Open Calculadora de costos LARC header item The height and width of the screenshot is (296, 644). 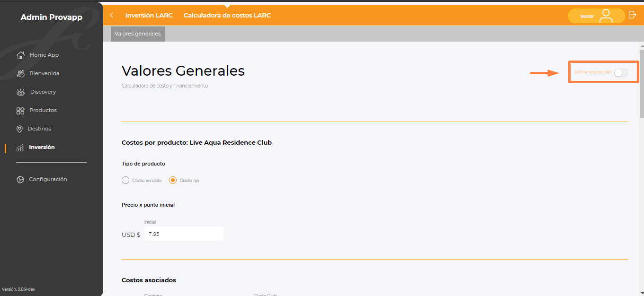pyautogui.click(x=227, y=15)
